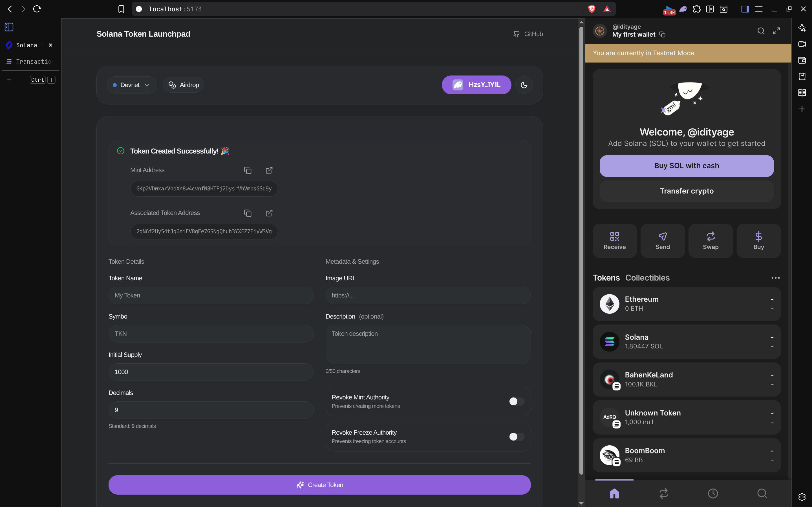Open Tokens section three-dot menu
The width and height of the screenshot is (812, 507).
click(775, 278)
